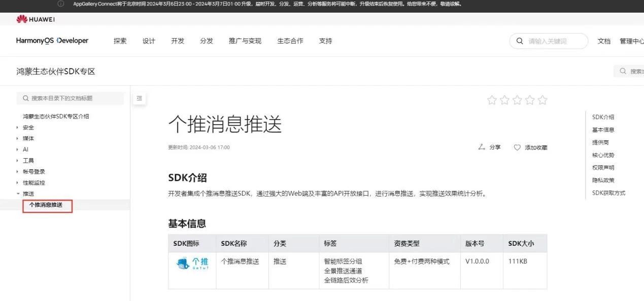Jump to 隐私政策 in the page outline

pos(603,180)
